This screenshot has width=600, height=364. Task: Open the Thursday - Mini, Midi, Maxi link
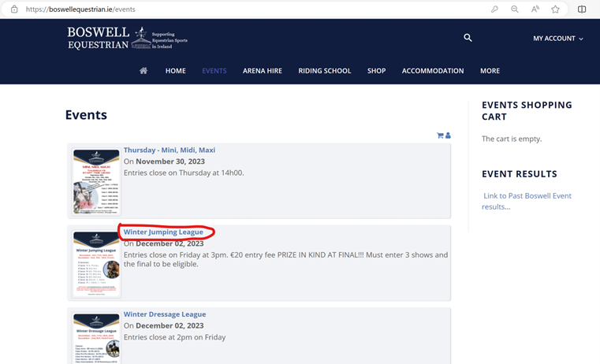click(170, 150)
